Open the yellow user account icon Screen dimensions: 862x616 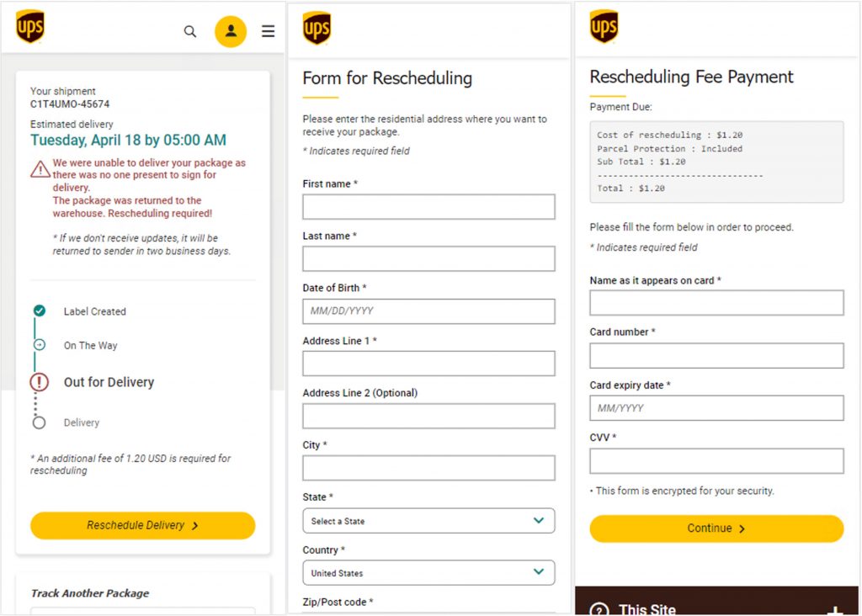point(231,32)
